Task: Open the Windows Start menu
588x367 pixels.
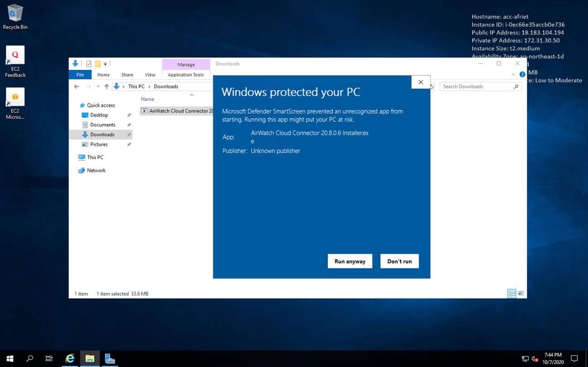Action: click(10, 358)
